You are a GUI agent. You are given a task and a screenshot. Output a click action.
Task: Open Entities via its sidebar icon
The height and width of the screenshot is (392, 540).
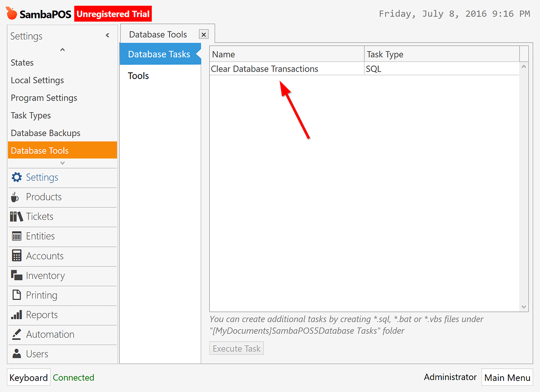pyautogui.click(x=16, y=236)
